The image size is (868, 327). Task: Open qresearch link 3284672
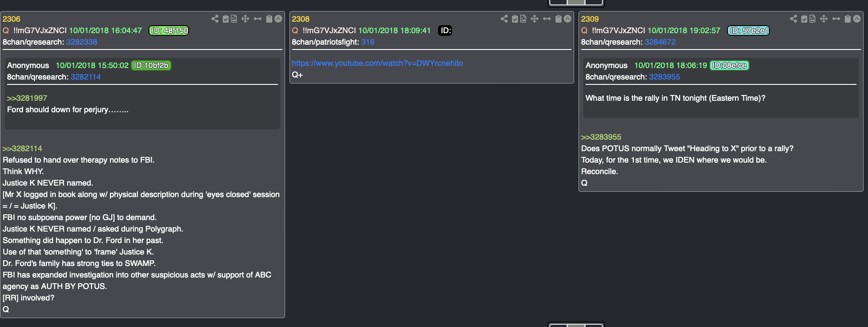(660, 42)
